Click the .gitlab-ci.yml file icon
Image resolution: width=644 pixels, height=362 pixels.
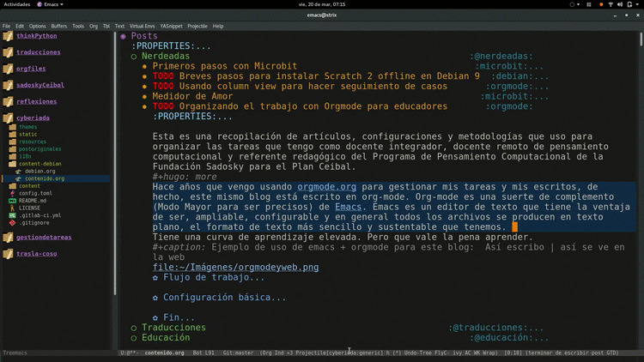coord(13,215)
